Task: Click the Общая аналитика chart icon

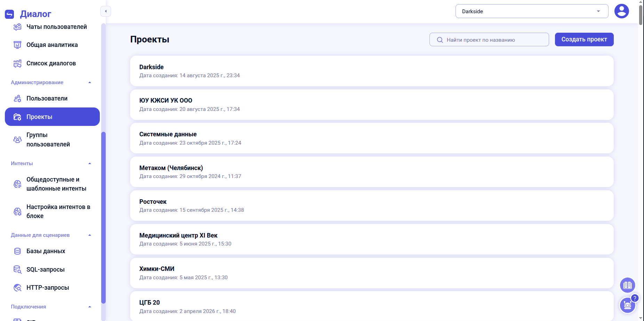Action: tap(17, 45)
